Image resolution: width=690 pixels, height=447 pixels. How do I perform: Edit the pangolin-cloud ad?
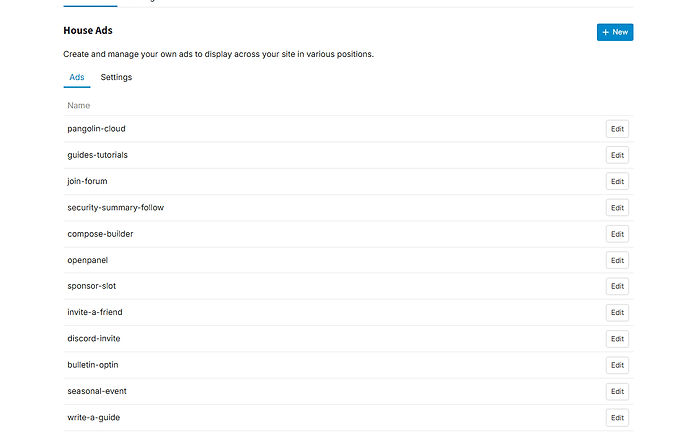617,129
